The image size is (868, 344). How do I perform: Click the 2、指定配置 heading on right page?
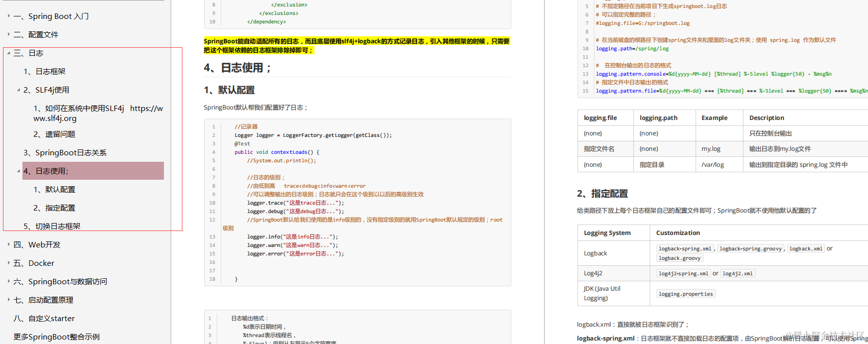pyautogui.click(x=602, y=194)
